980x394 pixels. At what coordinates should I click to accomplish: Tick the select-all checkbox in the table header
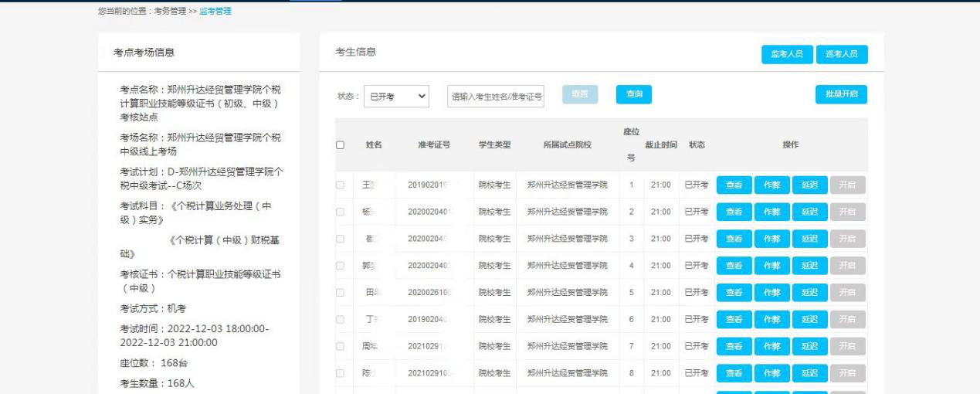coord(341,145)
